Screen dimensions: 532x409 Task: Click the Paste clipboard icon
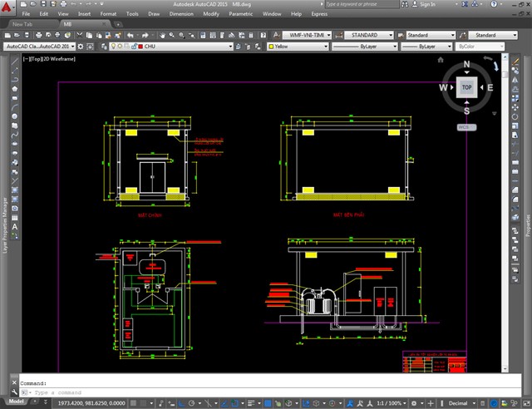tap(99, 35)
